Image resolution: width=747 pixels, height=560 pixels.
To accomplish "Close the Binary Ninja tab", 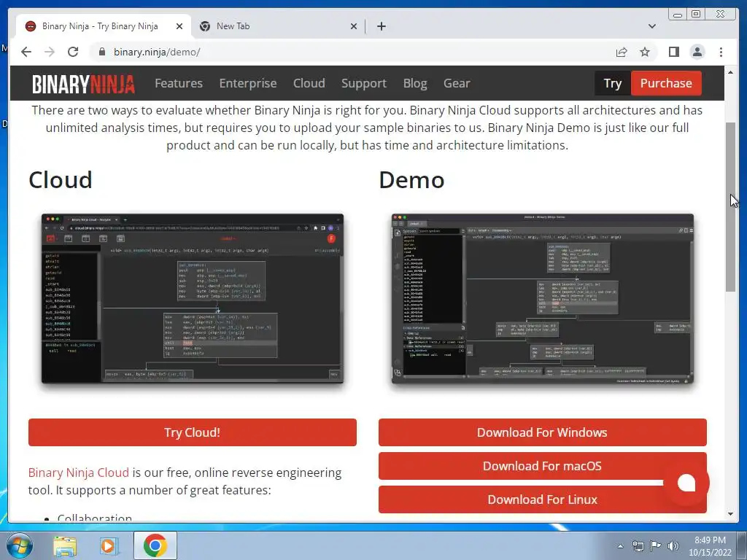I will coord(179,26).
